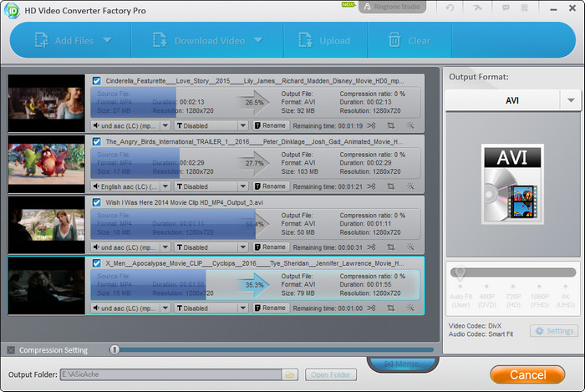Viewport: 585px width, 392px height.
Task: Click the effects icon in X_Men row
Action: point(410,308)
